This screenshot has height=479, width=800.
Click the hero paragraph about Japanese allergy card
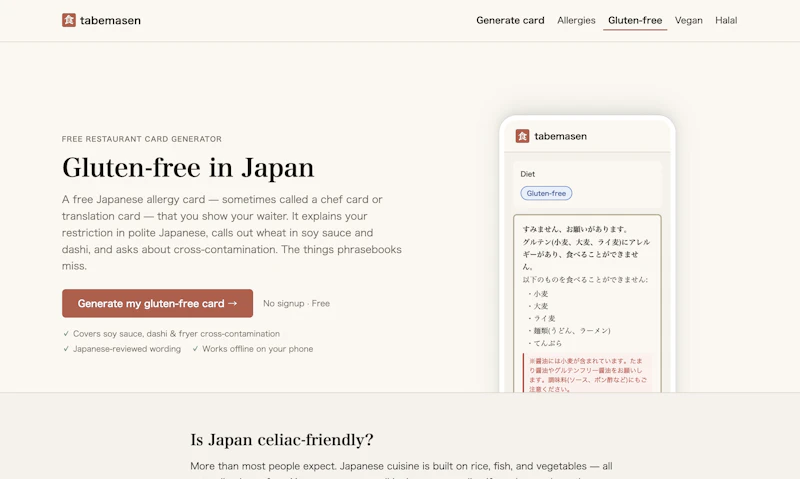[232, 233]
